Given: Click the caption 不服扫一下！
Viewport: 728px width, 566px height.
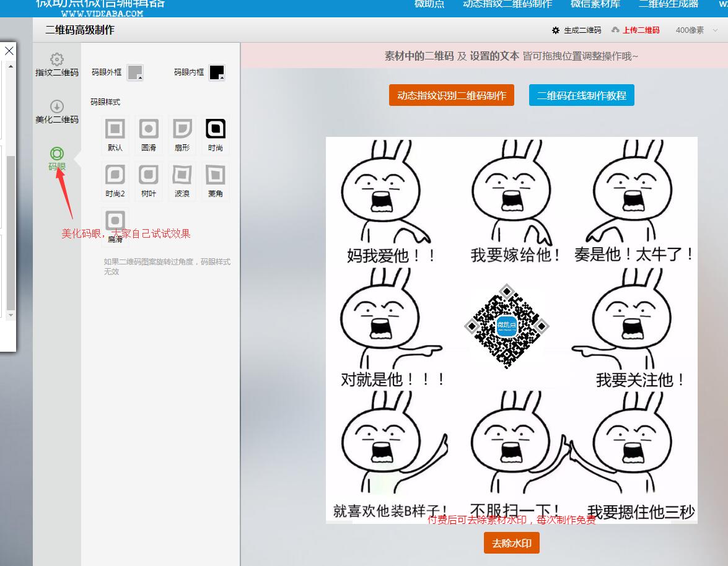Looking at the screenshot, I should click(515, 511).
